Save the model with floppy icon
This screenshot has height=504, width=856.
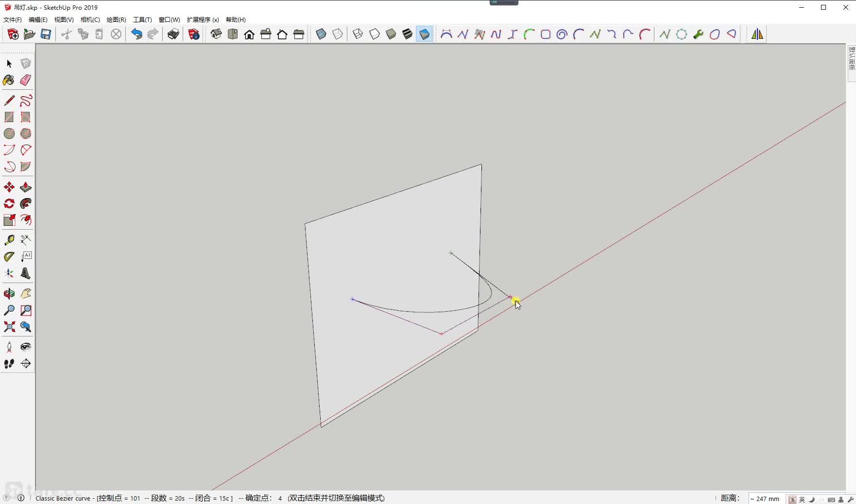46,34
